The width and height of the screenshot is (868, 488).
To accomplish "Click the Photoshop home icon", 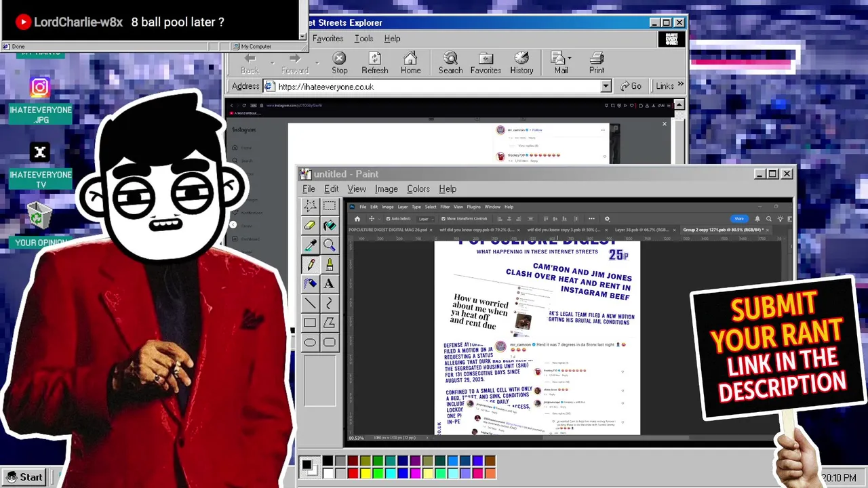I will tap(357, 219).
